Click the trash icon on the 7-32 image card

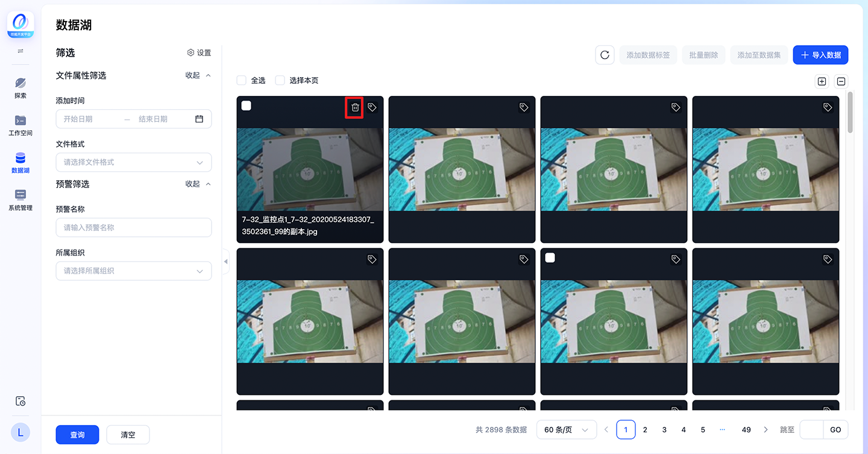coord(355,107)
